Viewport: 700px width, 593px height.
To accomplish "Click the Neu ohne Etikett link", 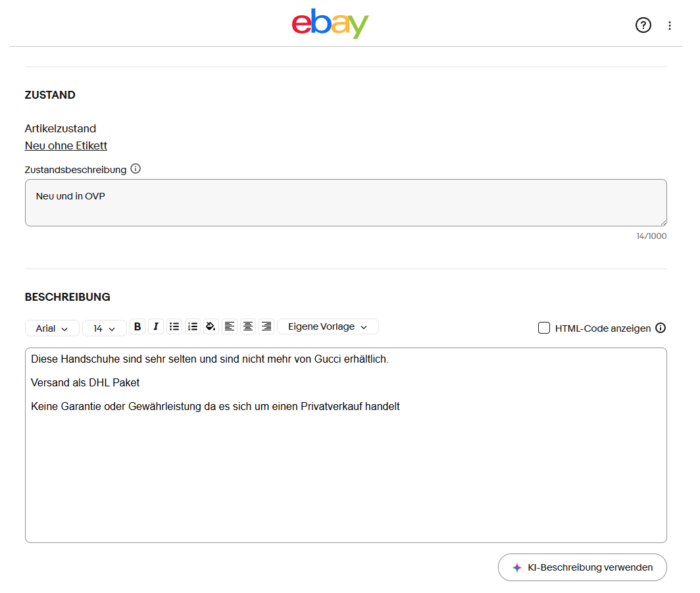I will pos(66,145).
